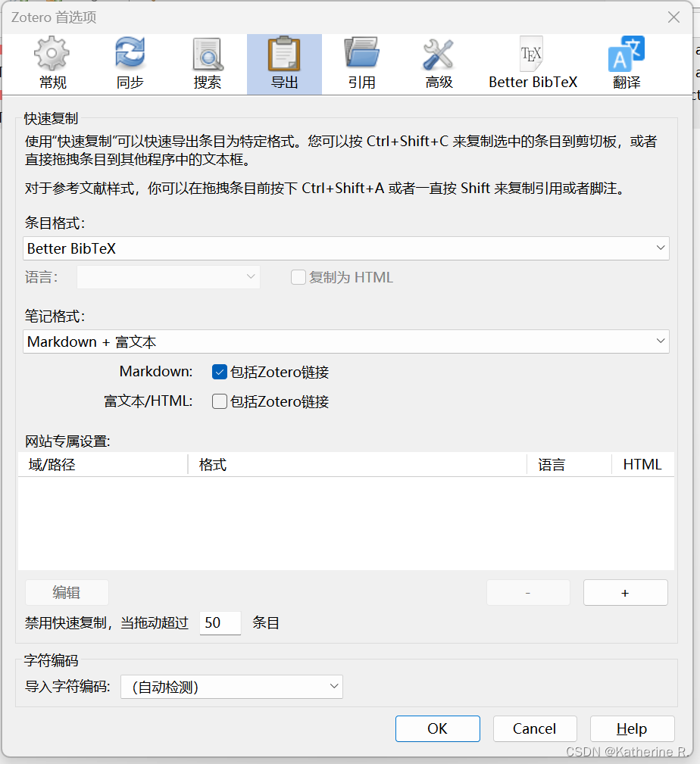Image resolution: width=700 pixels, height=764 pixels.
Task: Open the 搜索 (Search) preferences pane
Action: point(207,64)
